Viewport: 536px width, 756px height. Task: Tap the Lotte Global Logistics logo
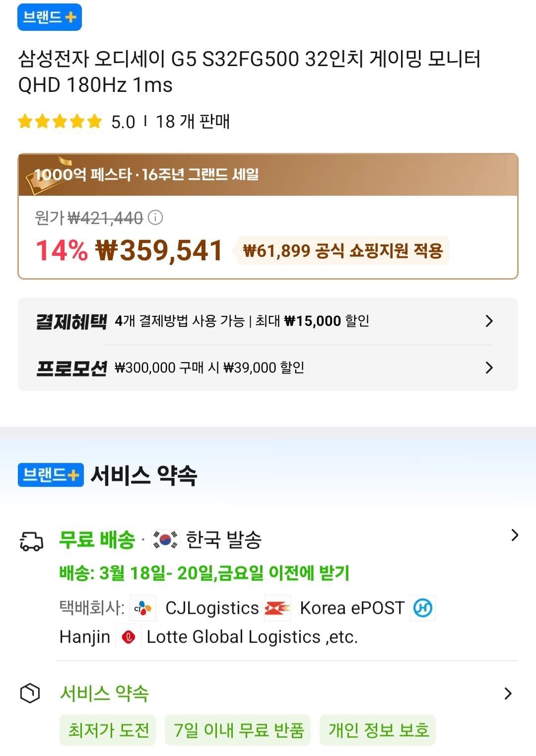(129, 637)
